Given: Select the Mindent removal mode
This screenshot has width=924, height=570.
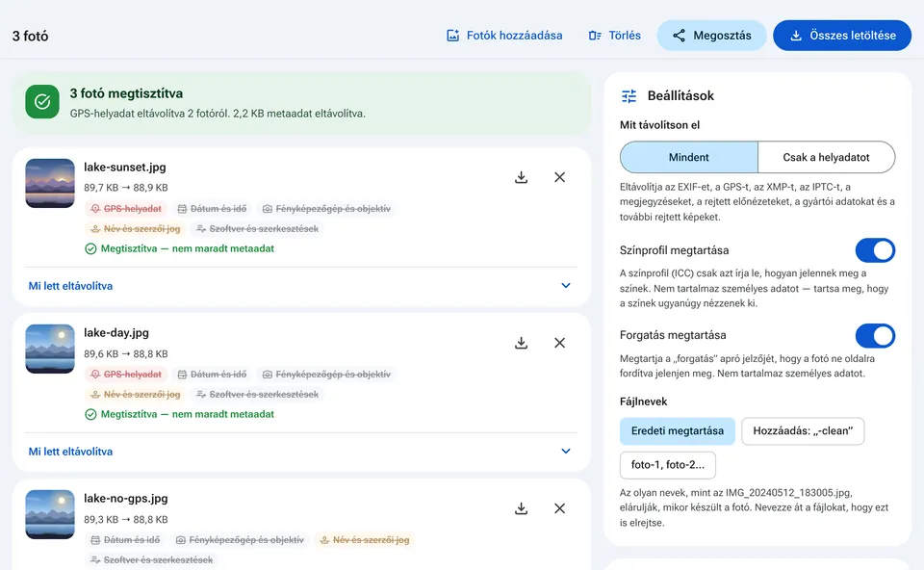Looking at the screenshot, I should 689,157.
